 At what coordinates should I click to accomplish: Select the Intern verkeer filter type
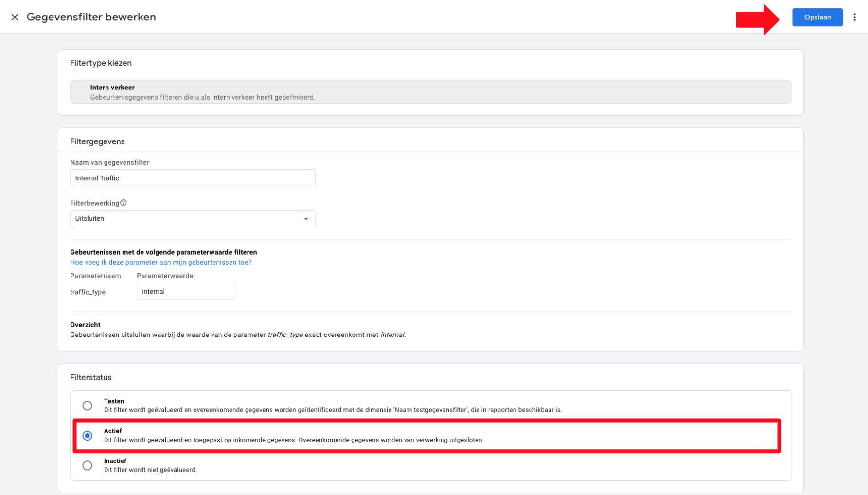(430, 92)
